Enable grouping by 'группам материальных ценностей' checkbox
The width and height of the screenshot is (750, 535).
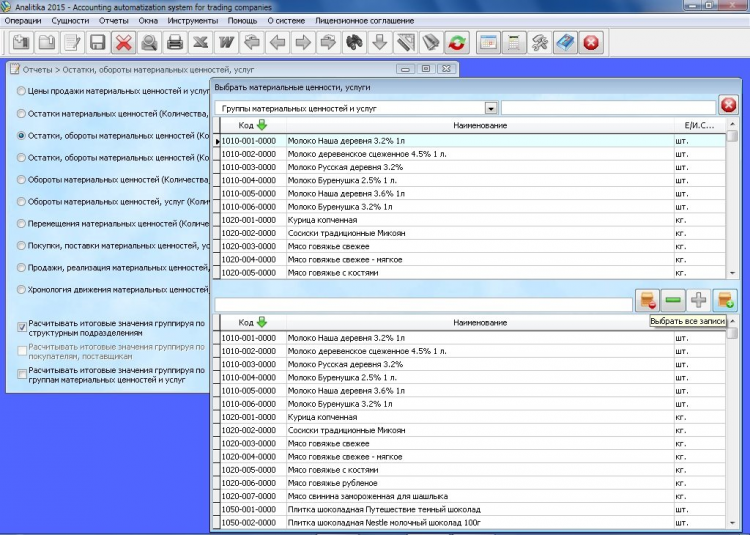pyautogui.click(x=22, y=373)
